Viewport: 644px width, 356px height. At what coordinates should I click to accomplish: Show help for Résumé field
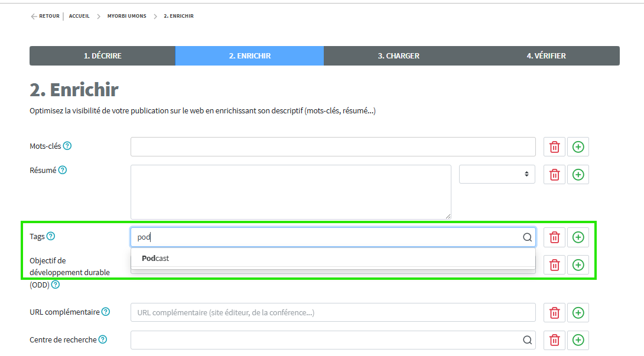tap(63, 170)
